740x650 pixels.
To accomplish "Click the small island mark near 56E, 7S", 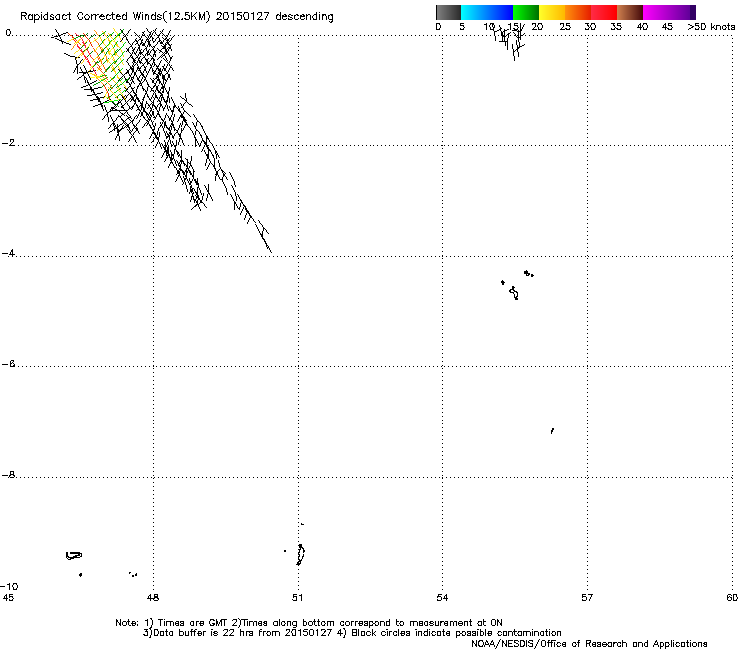I will tap(552, 431).
